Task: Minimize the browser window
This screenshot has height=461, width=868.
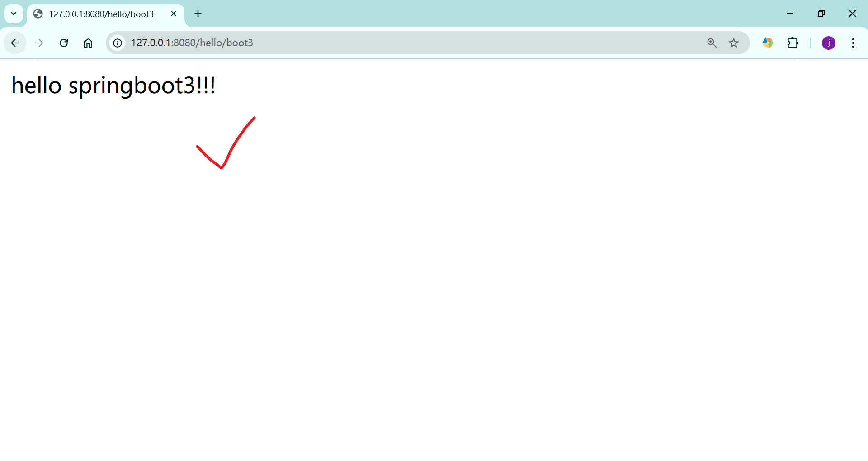Action: pyautogui.click(x=790, y=14)
